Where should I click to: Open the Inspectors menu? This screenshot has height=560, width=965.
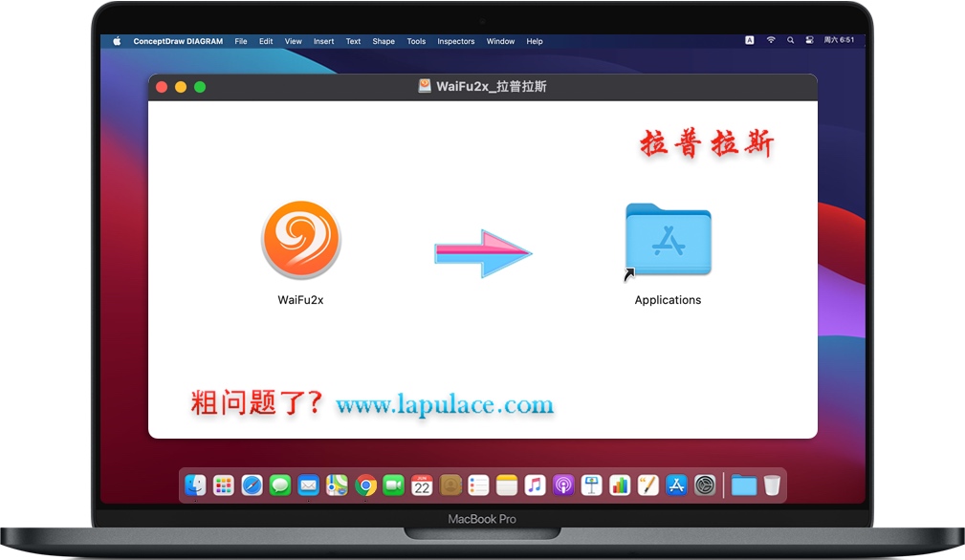[455, 41]
